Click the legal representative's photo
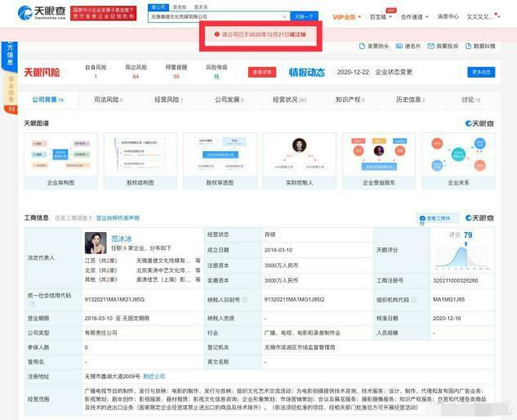Screen dimensions: 517x420 click(96, 243)
